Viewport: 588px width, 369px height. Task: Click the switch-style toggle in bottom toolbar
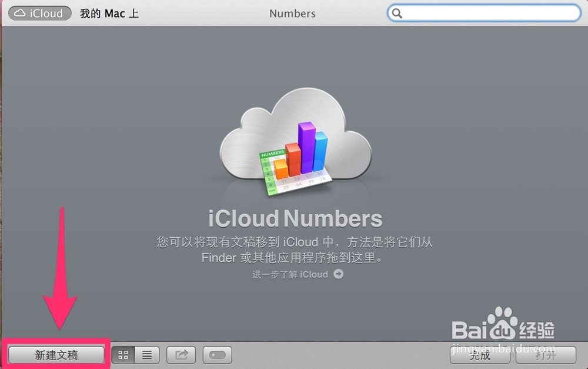[216, 354]
